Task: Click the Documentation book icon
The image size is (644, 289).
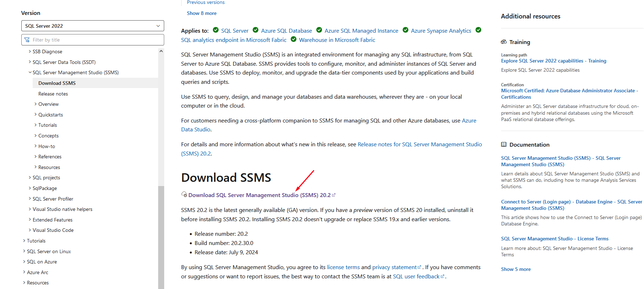Action: 504,144
